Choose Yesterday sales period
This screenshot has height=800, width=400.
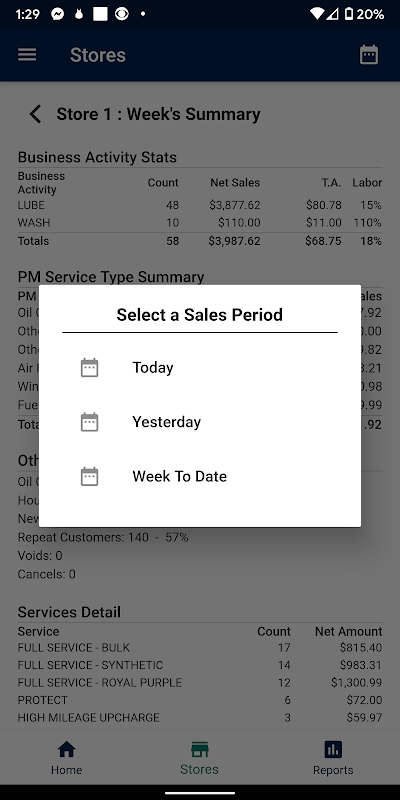tap(200, 422)
